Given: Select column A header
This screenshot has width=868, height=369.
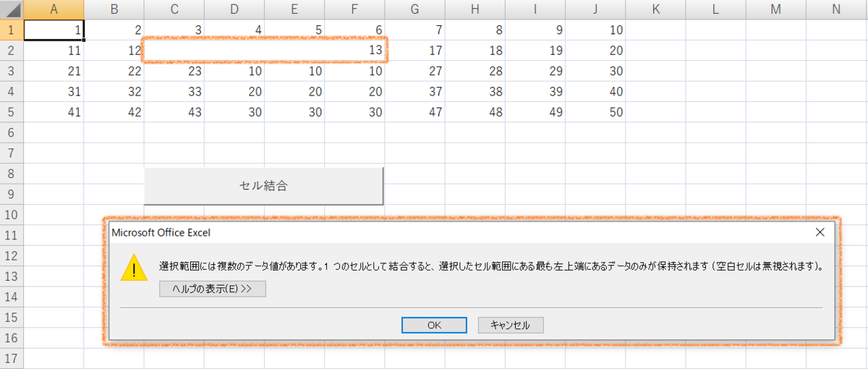Looking at the screenshot, I should tap(54, 9).
